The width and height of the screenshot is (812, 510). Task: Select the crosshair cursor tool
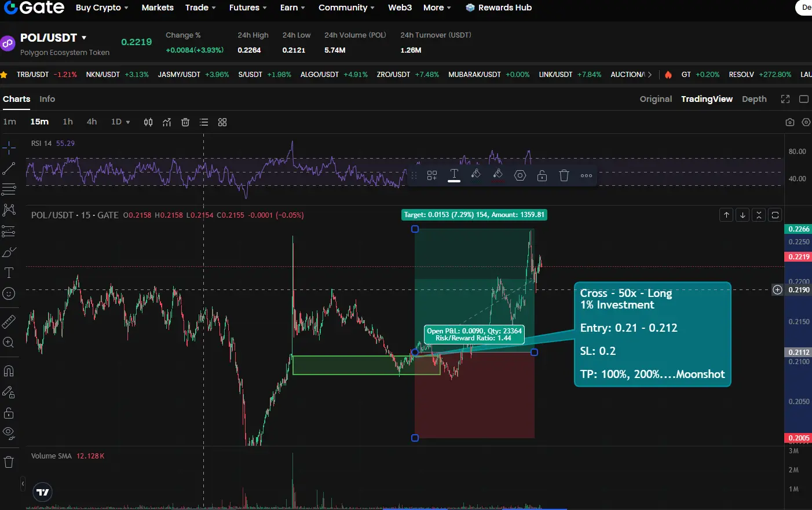[9, 148]
